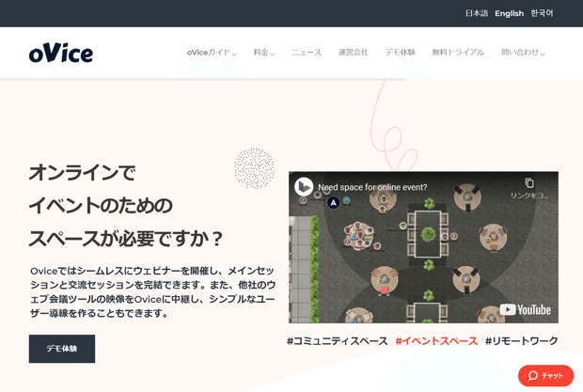Switch language to English
The width and height of the screenshot is (583, 392).
(509, 13)
